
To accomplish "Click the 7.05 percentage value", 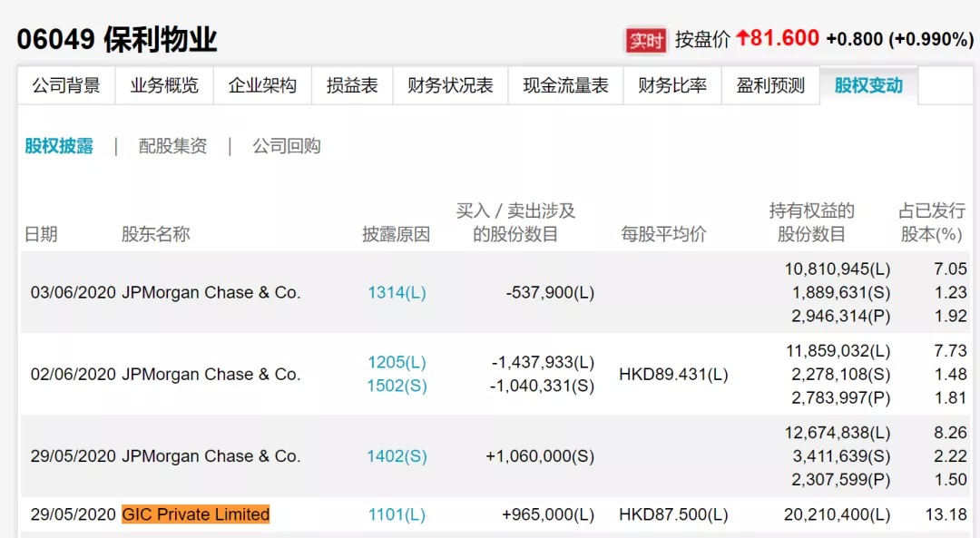I will pyautogui.click(x=951, y=269).
